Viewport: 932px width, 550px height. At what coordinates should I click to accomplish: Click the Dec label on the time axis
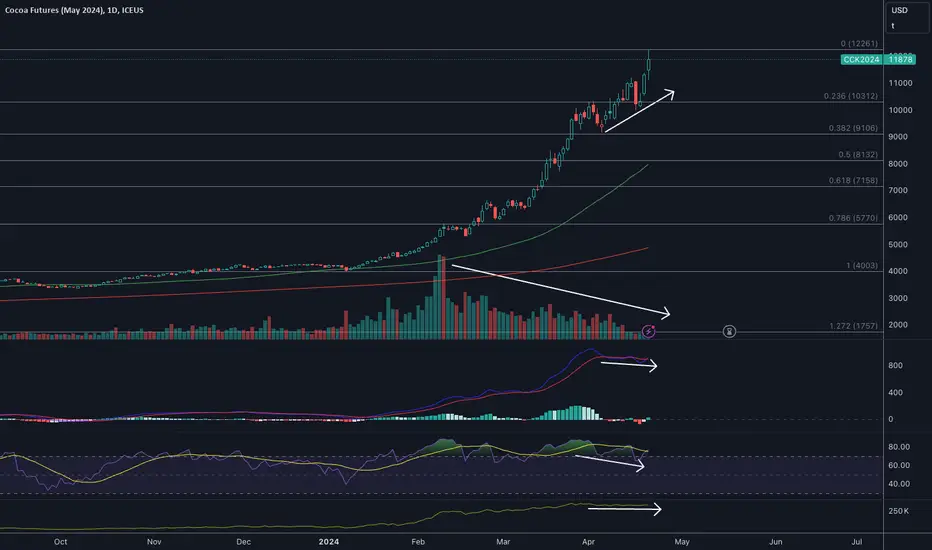(243, 542)
